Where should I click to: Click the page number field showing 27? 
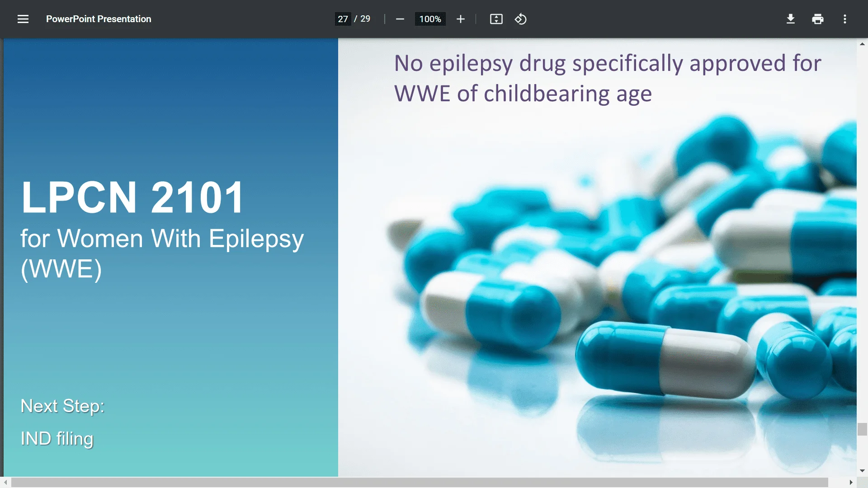point(343,19)
